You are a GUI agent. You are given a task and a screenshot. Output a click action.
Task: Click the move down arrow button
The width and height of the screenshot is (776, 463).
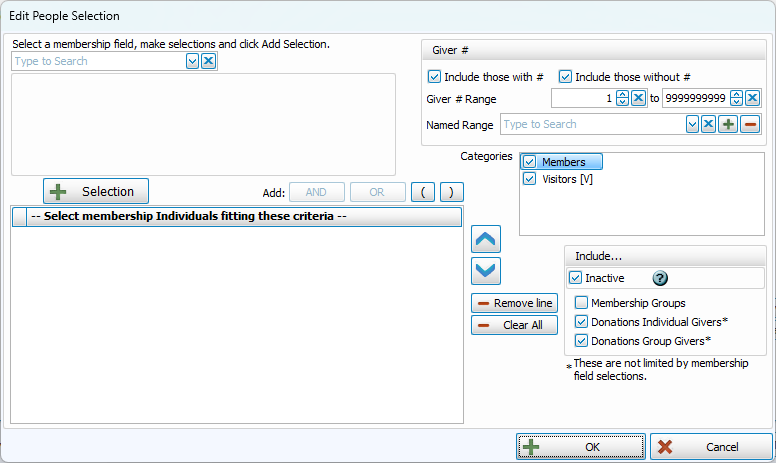point(486,271)
